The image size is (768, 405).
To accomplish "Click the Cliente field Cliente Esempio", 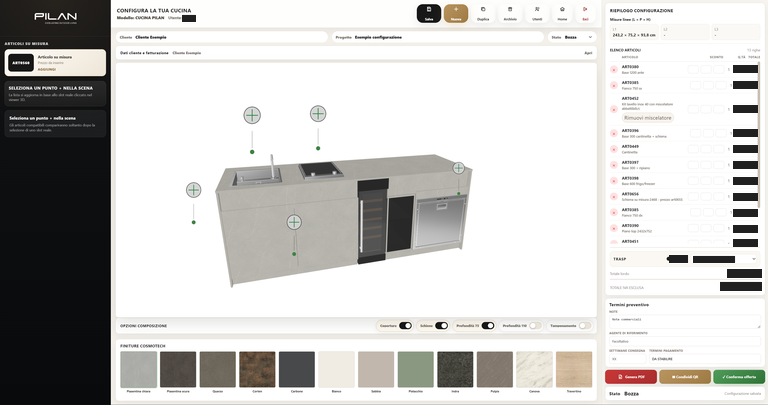I will point(222,37).
